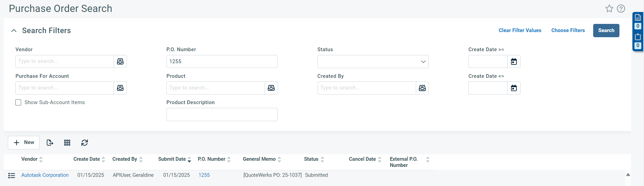Open row context menu for Autotask Corporation

click(12, 175)
